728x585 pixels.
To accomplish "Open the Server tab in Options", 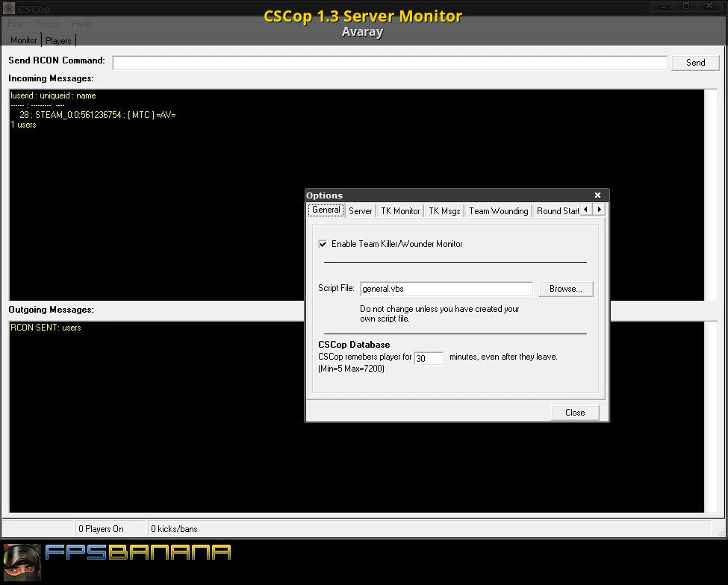I will pos(360,211).
